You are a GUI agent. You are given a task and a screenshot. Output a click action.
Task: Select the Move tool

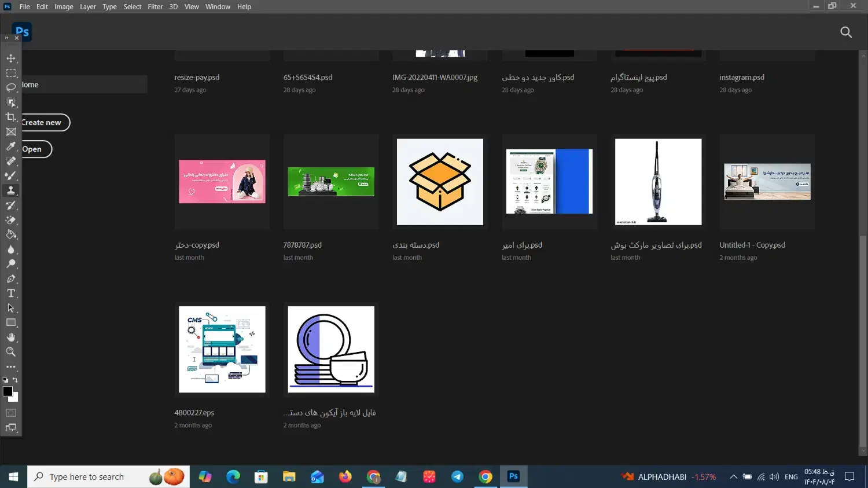[11, 58]
